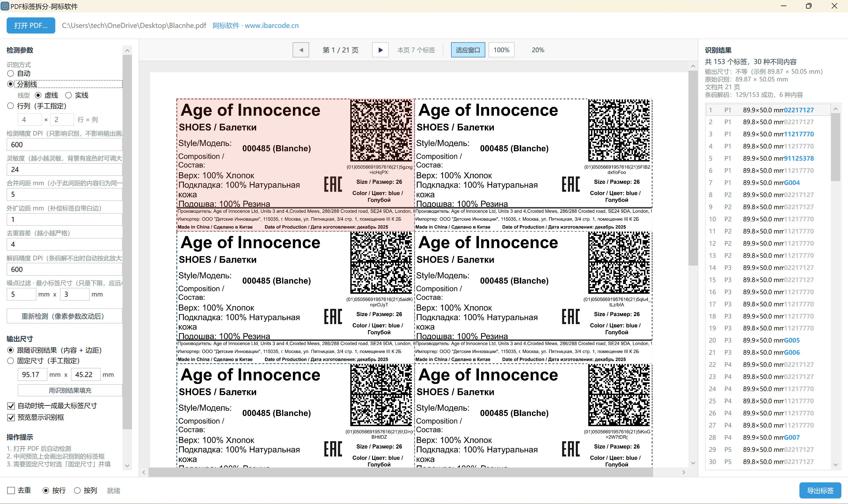Click 用识别结果填充 button
The height and width of the screenshot is (504, 848).
pos(70,390)
